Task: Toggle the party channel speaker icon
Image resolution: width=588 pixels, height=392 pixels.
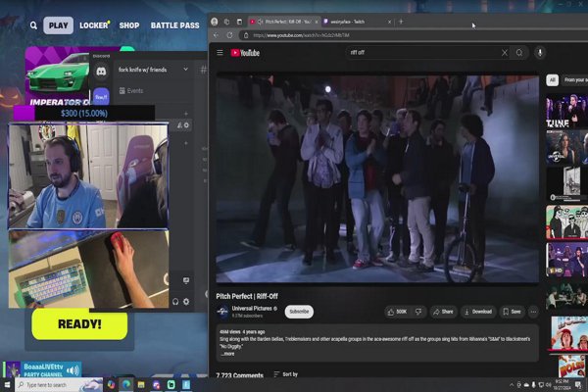Action: pyautogui.click(x=73, y=370)
